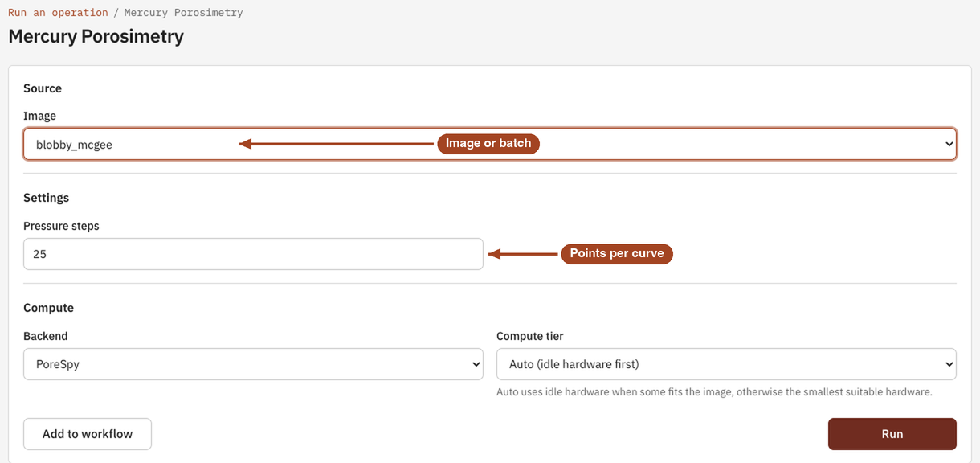Go back via Run an operation breadcrumb
Screen dimensions: 980x463
(x=58, y=13)
